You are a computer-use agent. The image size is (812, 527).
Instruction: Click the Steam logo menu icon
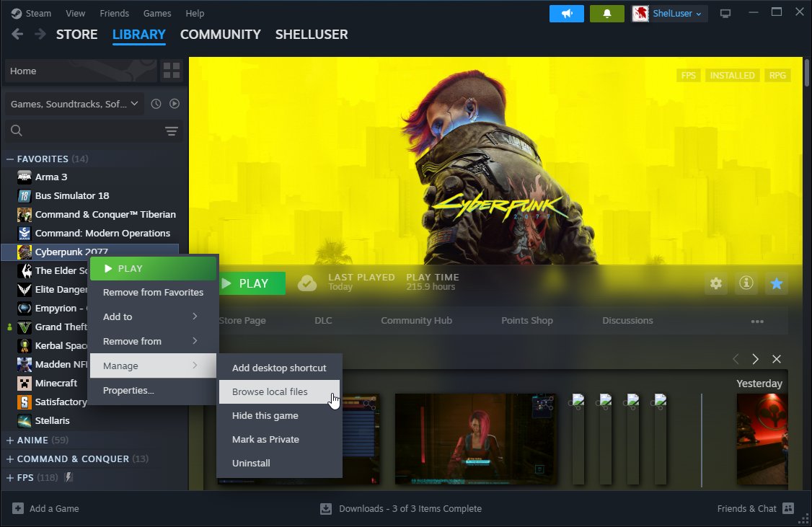[x=16, y=14]
